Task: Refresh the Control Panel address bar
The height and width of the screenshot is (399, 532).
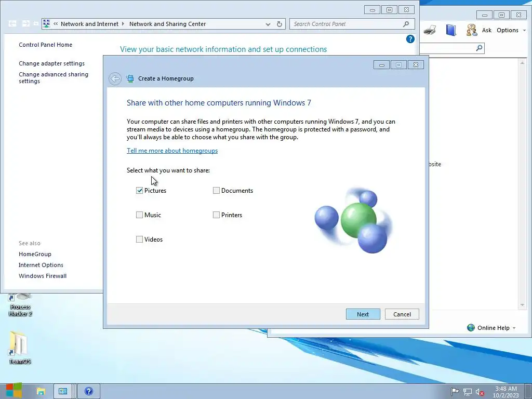Action: point(279,24)
